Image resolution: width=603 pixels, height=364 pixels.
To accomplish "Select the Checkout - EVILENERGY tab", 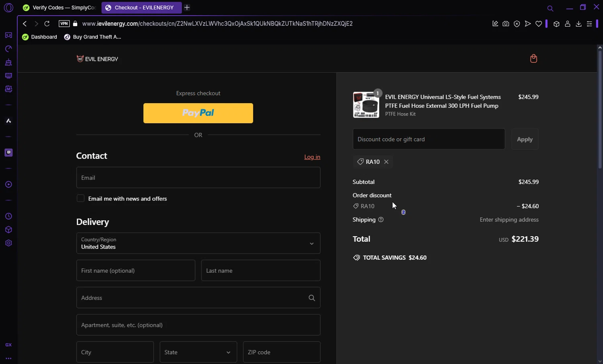I will click(x=142, y=8).
